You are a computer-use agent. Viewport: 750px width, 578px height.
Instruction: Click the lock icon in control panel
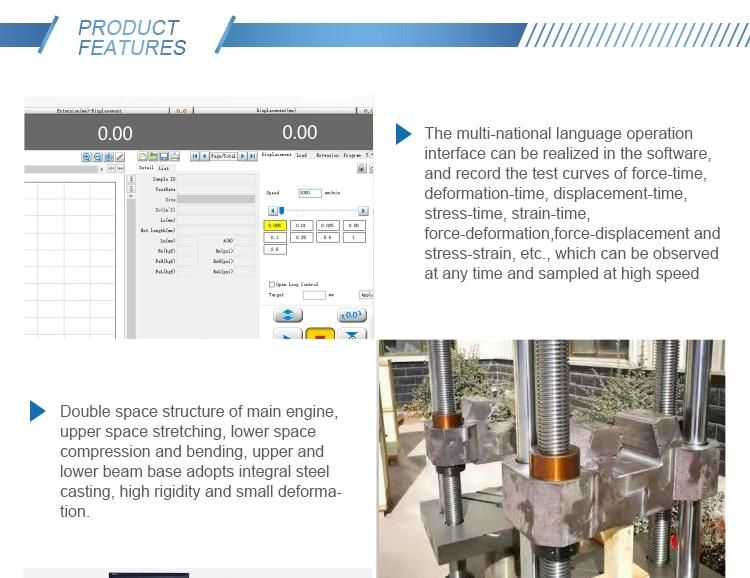[x=362, y=168]
